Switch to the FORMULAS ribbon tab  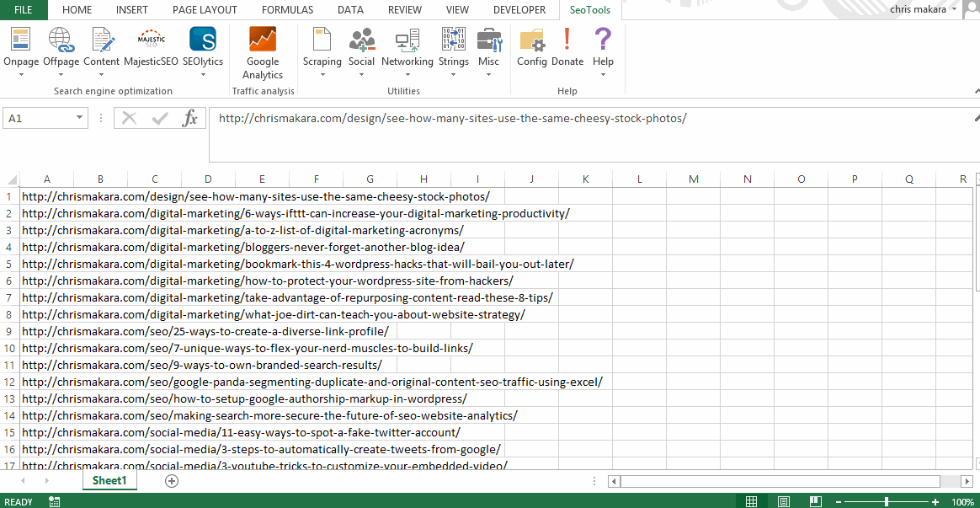pos(287,9)
